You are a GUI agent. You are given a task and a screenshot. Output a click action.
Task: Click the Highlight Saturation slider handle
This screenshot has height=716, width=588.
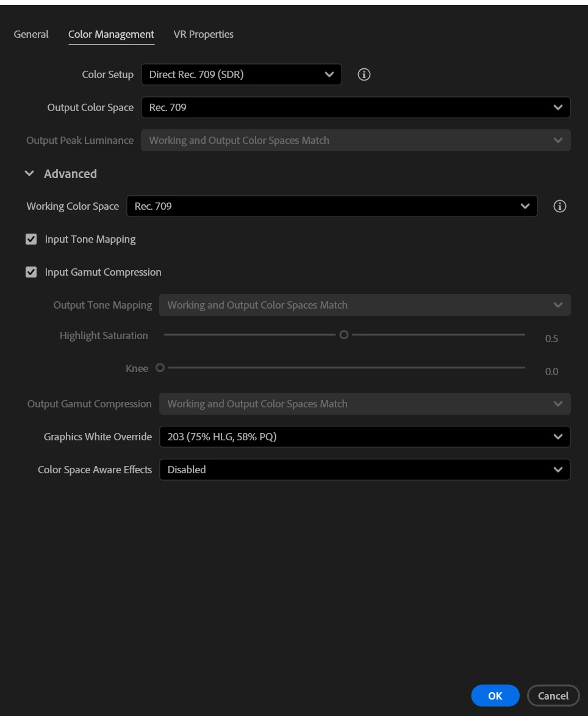pyautogui.click(x=344, y=335)
